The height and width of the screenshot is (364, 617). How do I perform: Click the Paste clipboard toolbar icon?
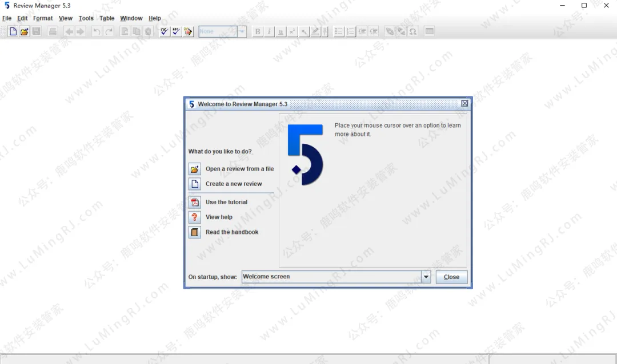pos(149,31)
